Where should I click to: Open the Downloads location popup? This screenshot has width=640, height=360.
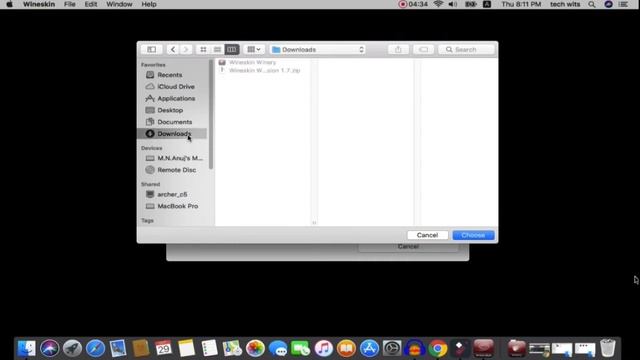tap(318, 49)
